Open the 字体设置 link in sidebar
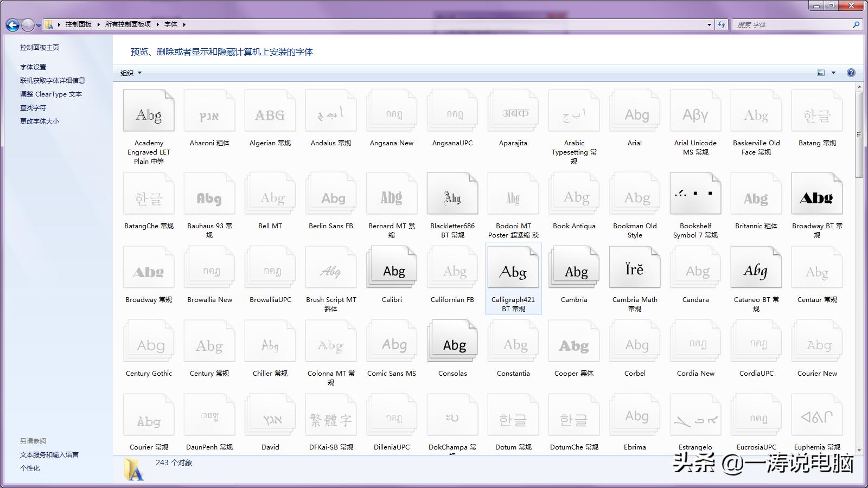The image size is (868, 488). click(x=33, y=67)
